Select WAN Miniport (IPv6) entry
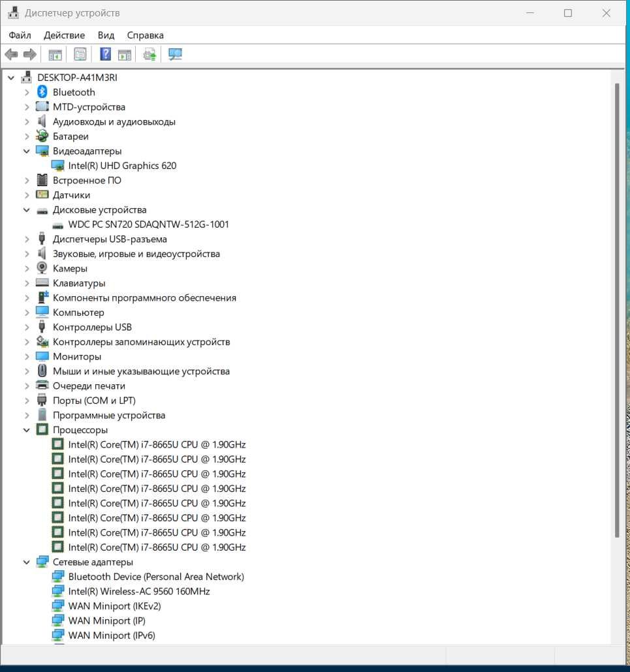Screen dimensions: 630x672 click(x=112, y=635)
